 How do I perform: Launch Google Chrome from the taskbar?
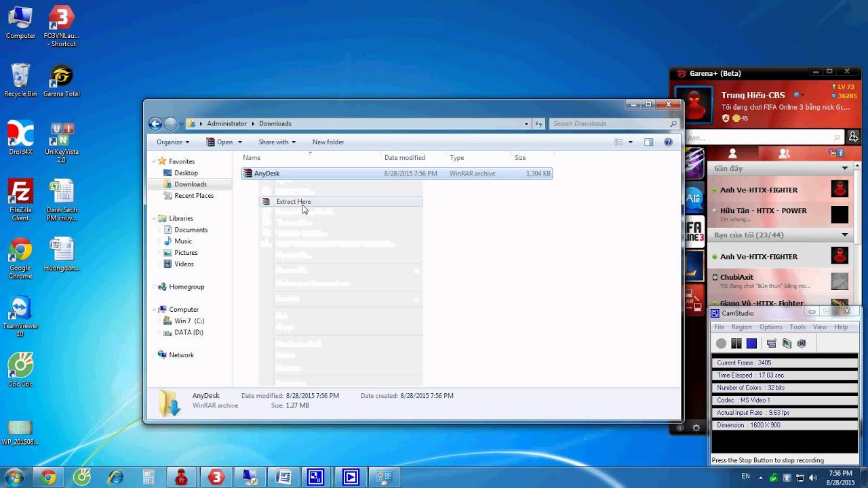click(48, 477)
